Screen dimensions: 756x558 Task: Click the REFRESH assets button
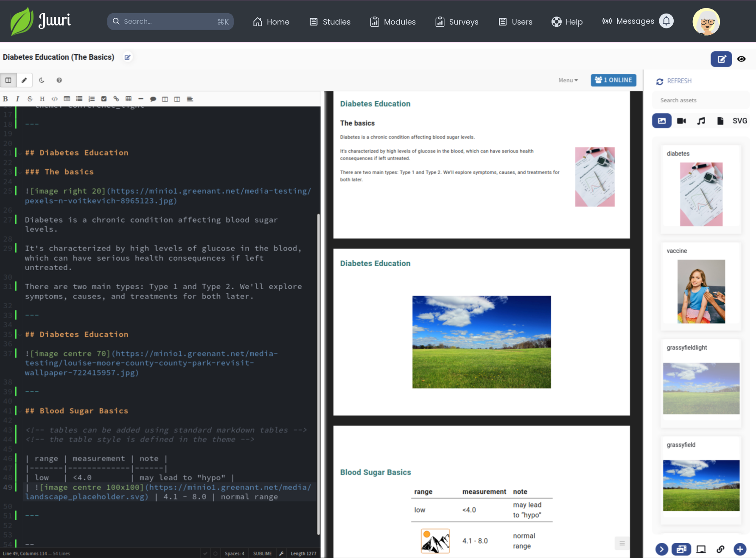coord(674,81)
